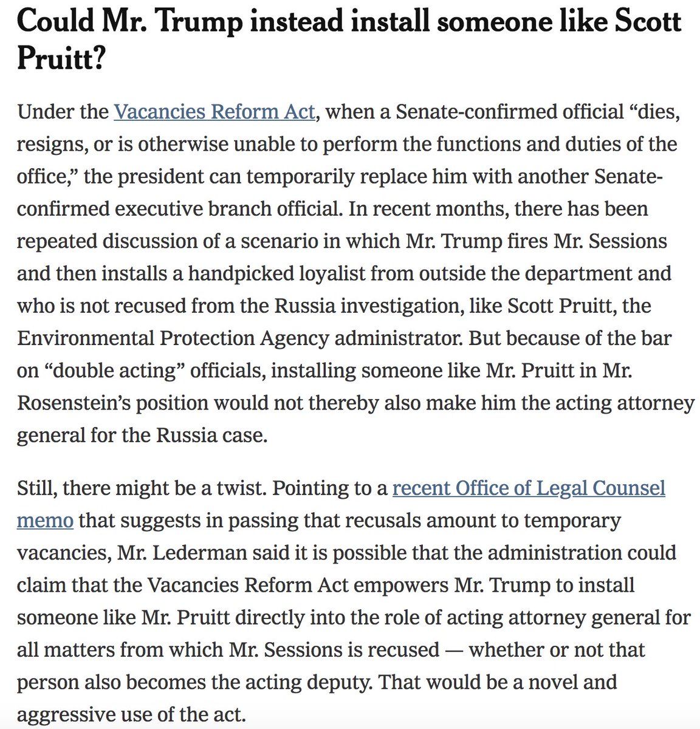Click the text "general for the Russia case."
The width and height of the screenshot is (700, 729).
[142, 436]
